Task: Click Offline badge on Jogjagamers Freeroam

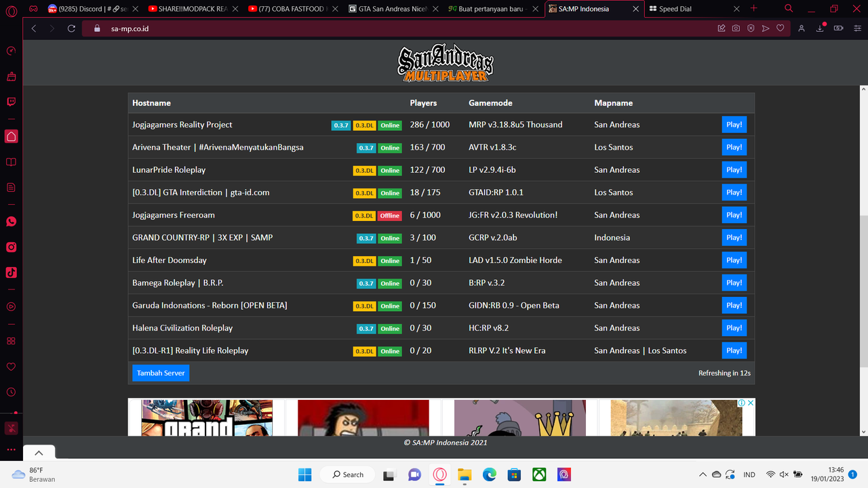Action: coord(390,216)
